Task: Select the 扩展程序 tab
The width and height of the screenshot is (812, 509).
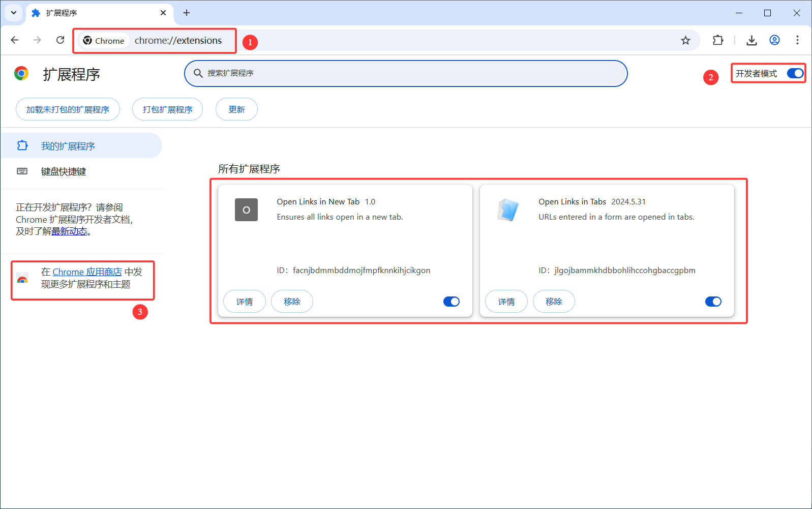Action: pyautogui.click(x=99, y=13)
